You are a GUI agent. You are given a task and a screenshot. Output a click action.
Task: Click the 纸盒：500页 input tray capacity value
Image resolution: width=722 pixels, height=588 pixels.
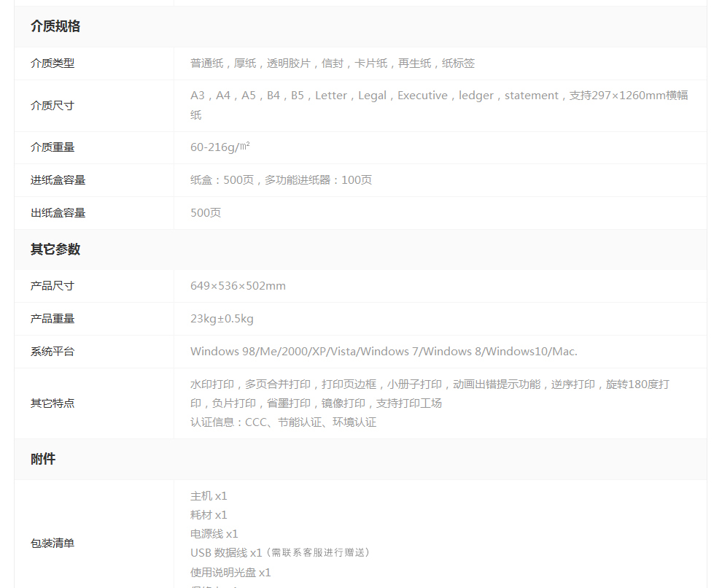pyautogui.click(x=281, y=180)
